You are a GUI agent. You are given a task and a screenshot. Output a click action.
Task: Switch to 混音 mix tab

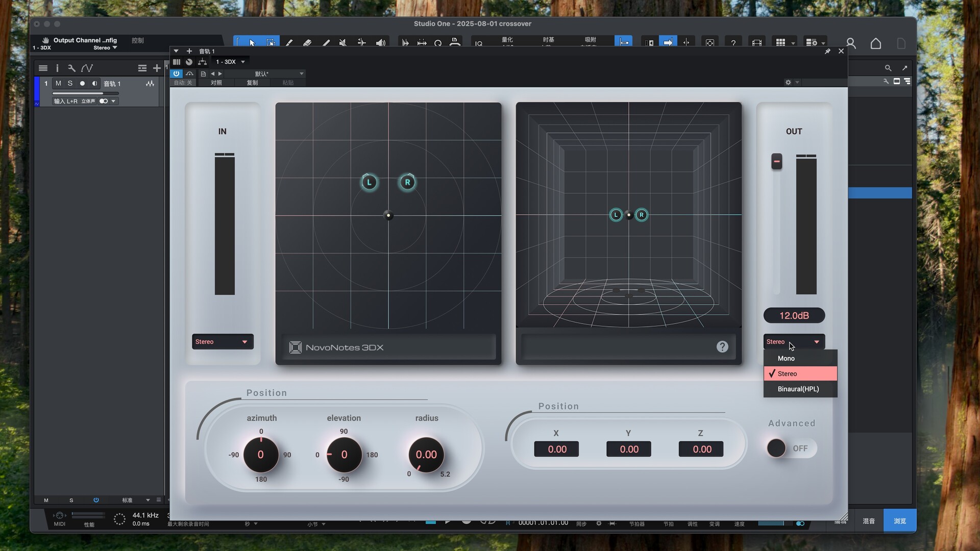click(x=869, y=521)
